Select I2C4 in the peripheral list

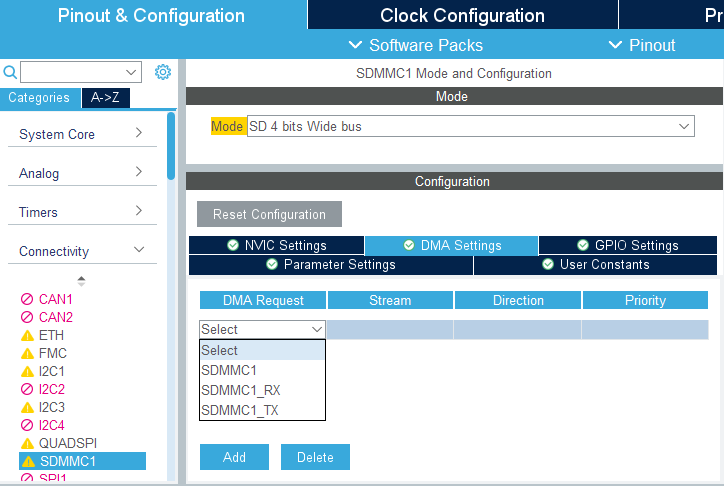(52, 425)
